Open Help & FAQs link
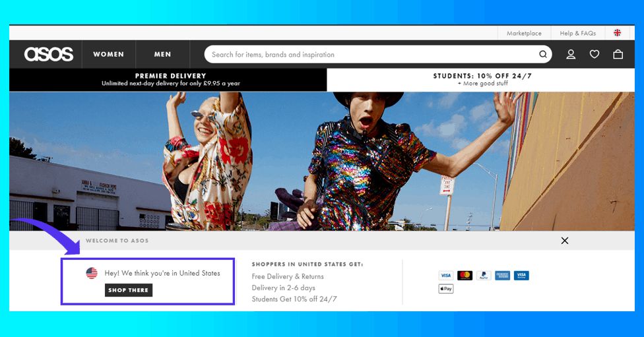The width and height of the screenshot is (644, 337). click(x=577, y=33)
